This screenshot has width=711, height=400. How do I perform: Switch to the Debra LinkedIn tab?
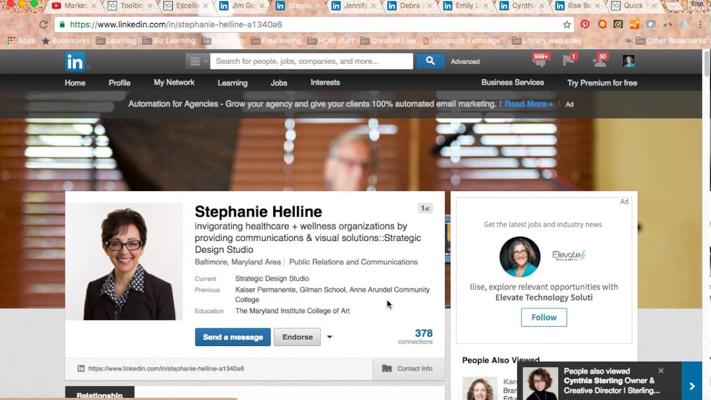[x=409, y=6]
